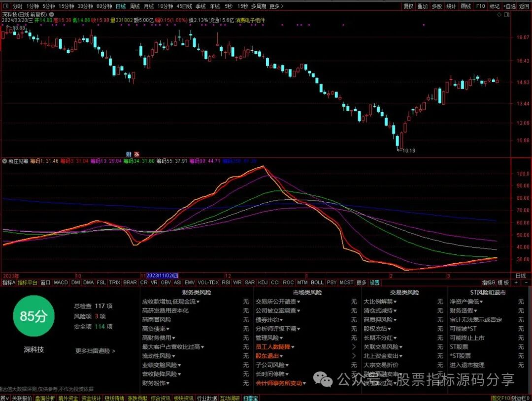Open F10 company info

point(480,6)
